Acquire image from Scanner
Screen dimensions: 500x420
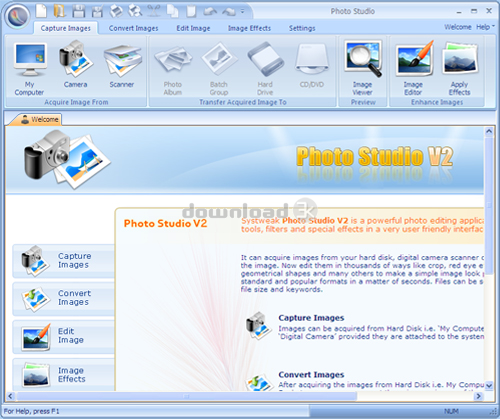click(x=122, y=66)
